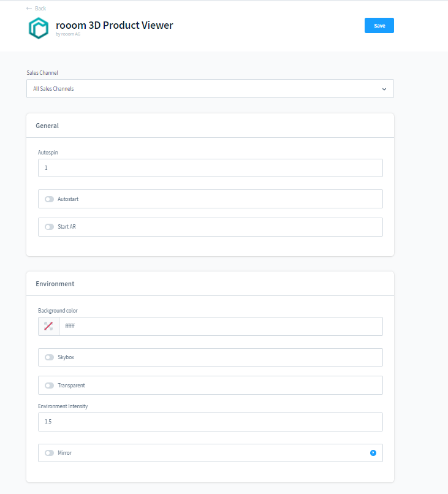448x494 pixels.
Task: Switch on the Mirror toggle
Action: click(x=49, y=453)
